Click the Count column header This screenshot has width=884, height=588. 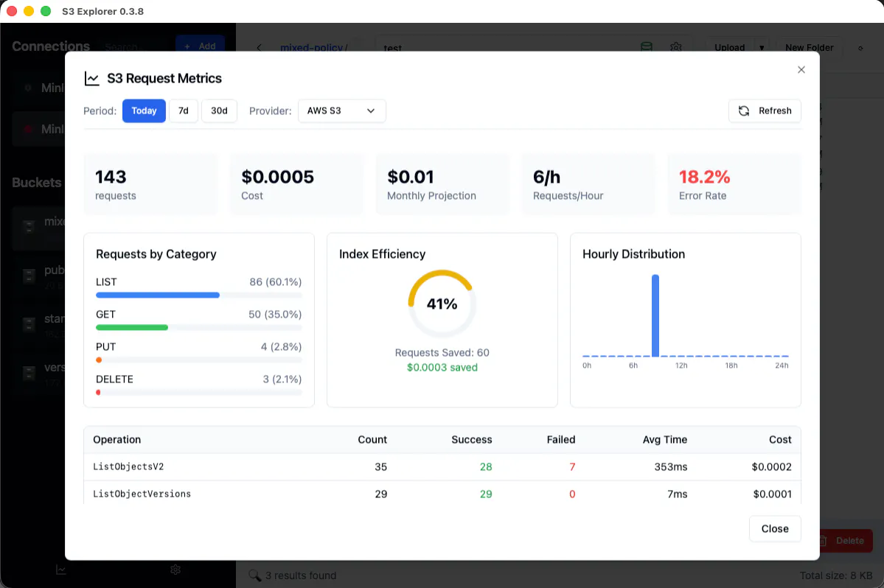[372, 440]
